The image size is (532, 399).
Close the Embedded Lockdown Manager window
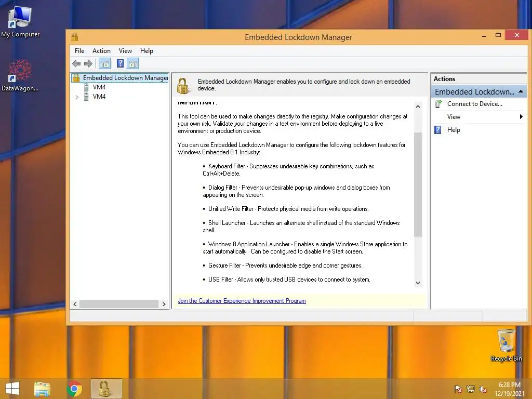[x=516, y=35]
